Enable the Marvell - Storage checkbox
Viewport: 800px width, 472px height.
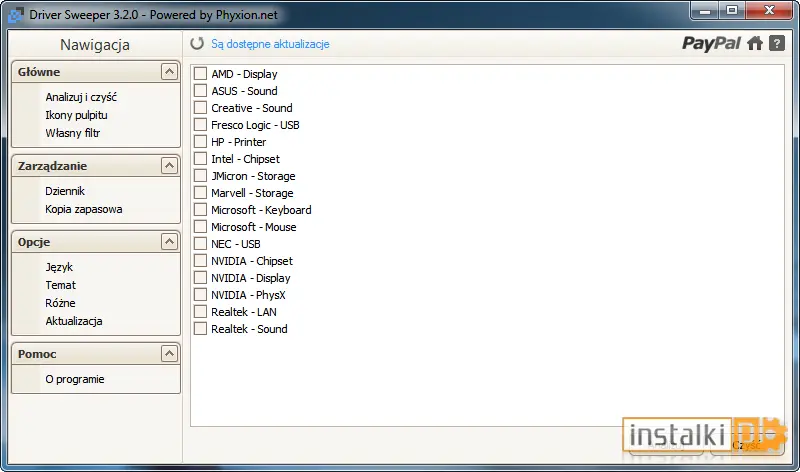(x=201, y=193)
